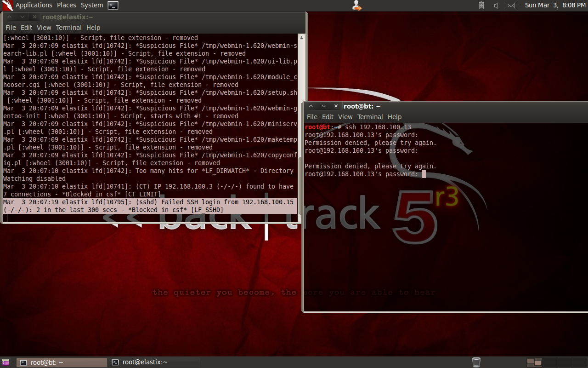Viewport: 588px width, 368px height.
Task: Close the root@elastix terminal window
Action: pos(34,17)
